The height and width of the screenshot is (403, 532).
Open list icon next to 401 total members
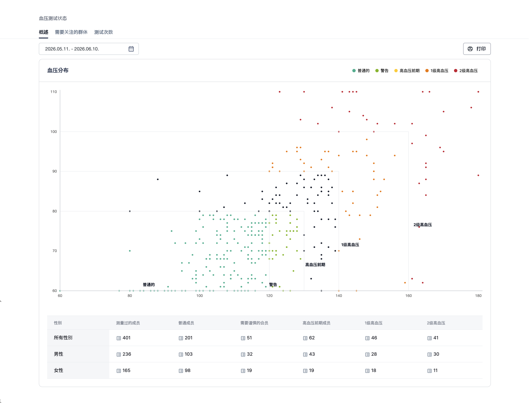118,338
